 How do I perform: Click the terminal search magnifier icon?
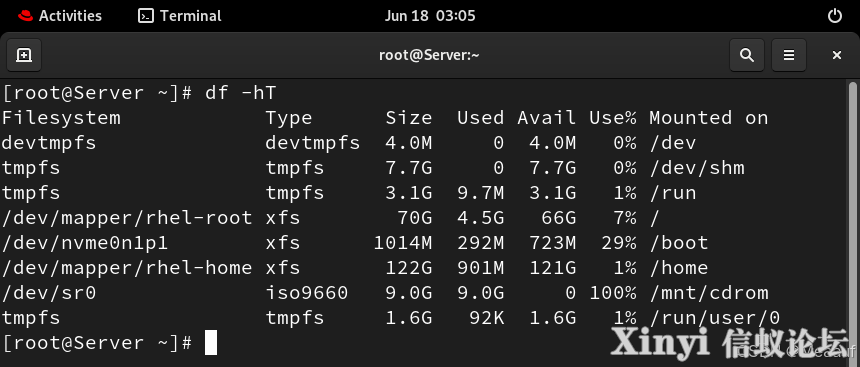click(746, 55)
